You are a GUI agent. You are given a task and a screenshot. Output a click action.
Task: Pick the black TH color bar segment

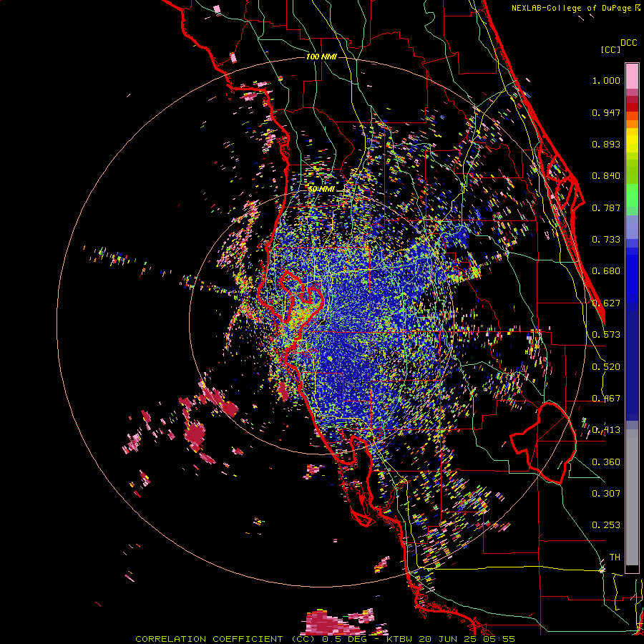coord(632,569)
